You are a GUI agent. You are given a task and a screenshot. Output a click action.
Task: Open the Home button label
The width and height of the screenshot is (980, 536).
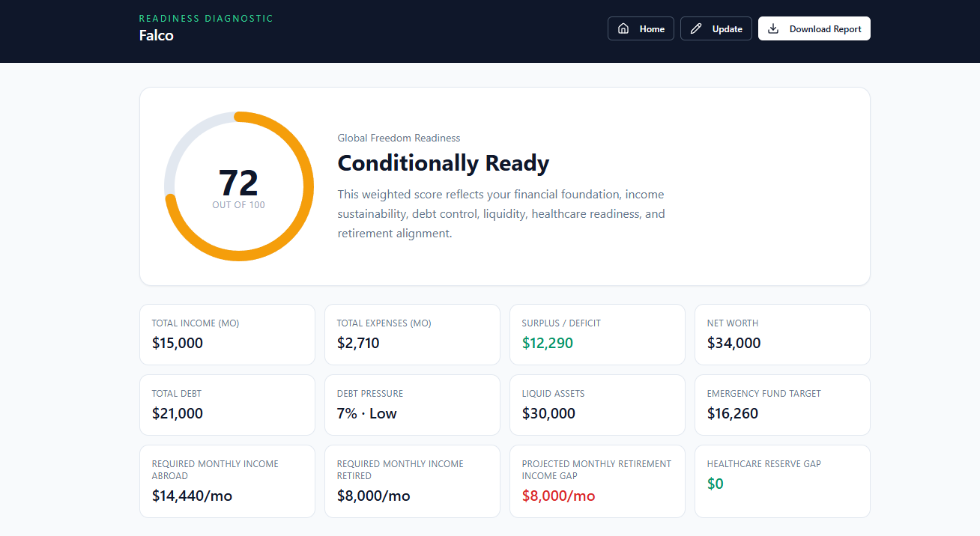point(652,29)
